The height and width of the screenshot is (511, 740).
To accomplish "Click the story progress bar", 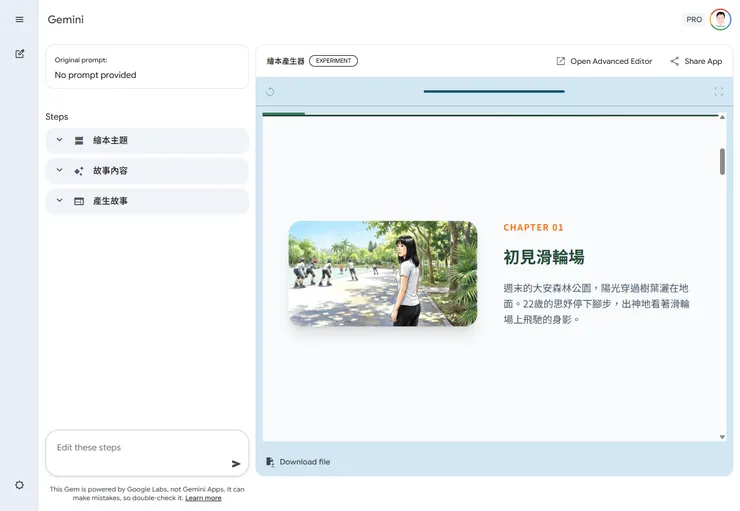I will (490, 114).
